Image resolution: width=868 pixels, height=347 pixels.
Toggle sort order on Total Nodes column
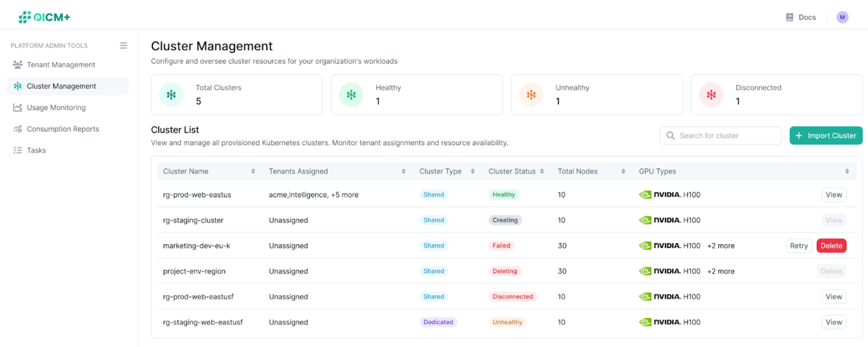624,171
